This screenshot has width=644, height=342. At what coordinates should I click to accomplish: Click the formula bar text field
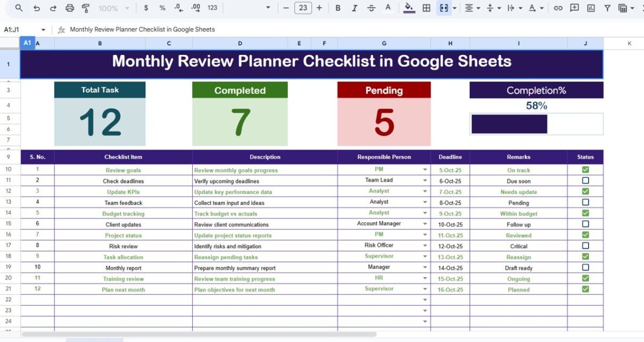[x=319, y=30]
